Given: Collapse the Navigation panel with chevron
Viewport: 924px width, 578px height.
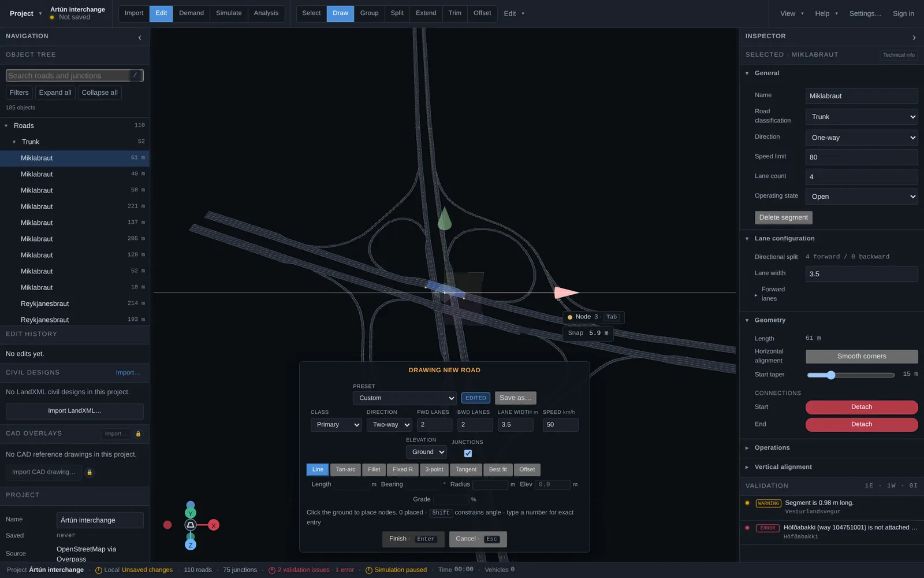Looking at the screenshot, I should coord(140,38).
